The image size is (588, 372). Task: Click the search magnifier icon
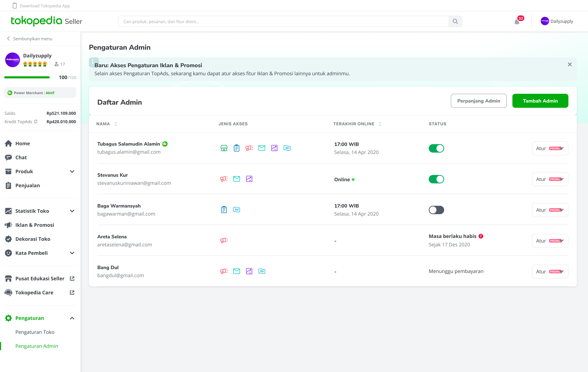click(x=455, y=22)
